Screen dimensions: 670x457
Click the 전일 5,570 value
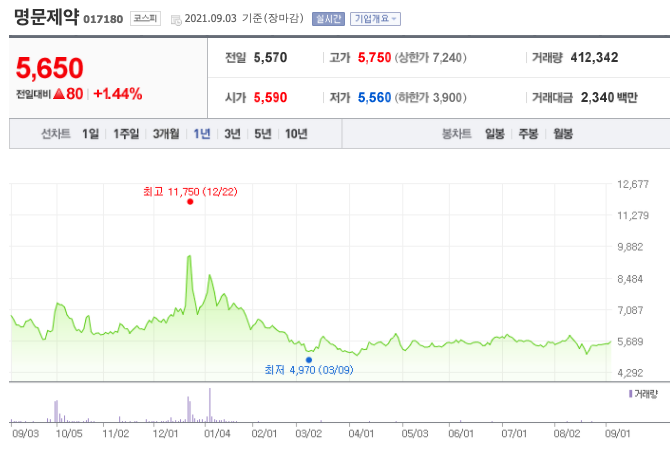[x=270, y=58]
